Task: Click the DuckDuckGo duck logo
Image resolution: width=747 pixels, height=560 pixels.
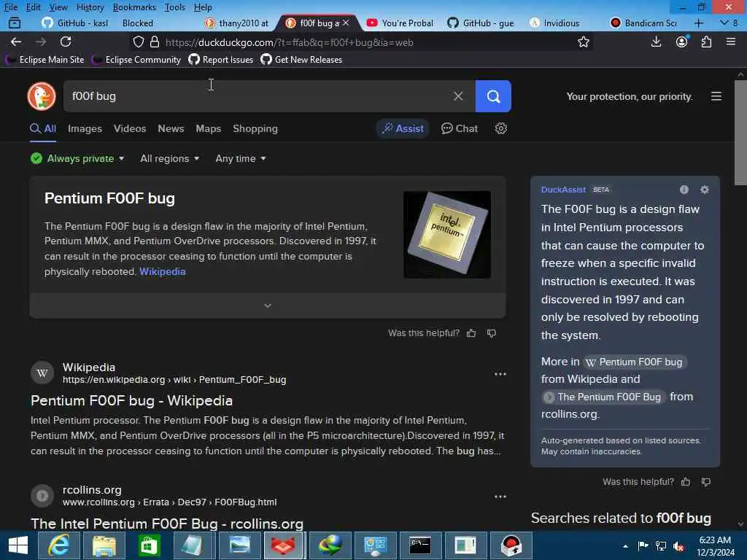Action: [x=42, y=96]
